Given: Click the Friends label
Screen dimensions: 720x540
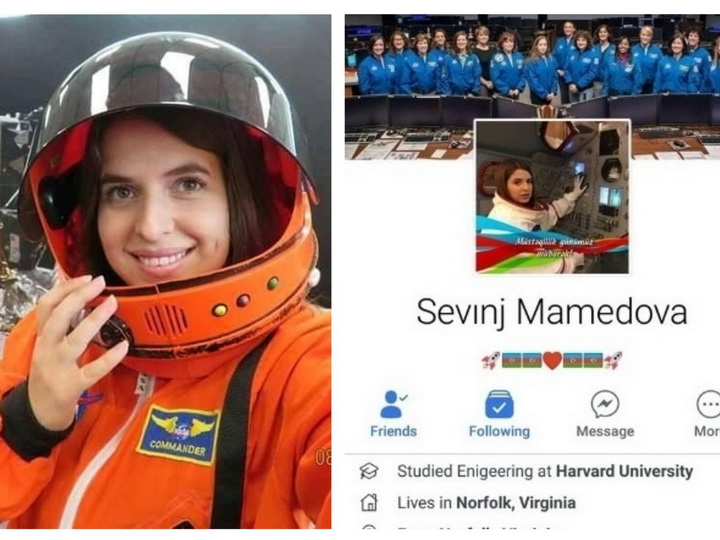Looking at the screenshot, I should coord(394,431).
